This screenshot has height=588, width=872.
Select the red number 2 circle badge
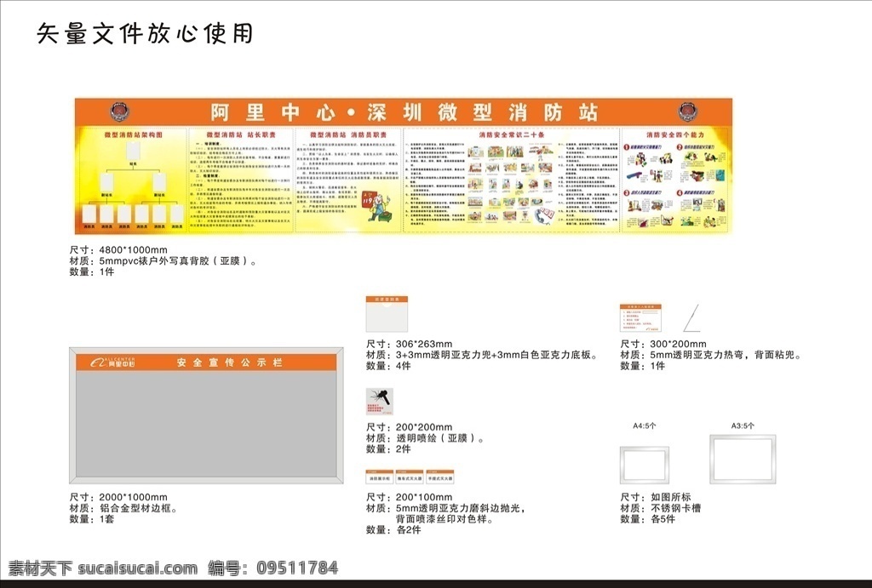tap(680, 148)
